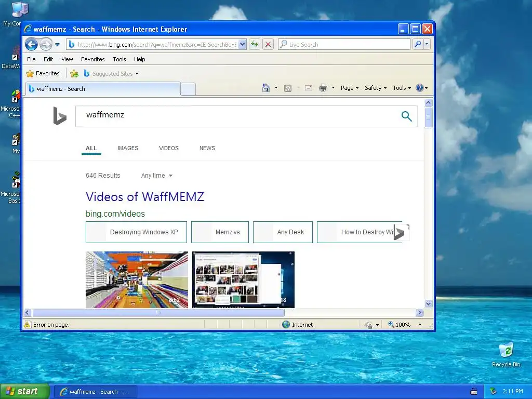This screenshot has width=532, height=399.
Task: Click the Bing logo on the page
Action: pyautogui.click(x=60, y=116)
